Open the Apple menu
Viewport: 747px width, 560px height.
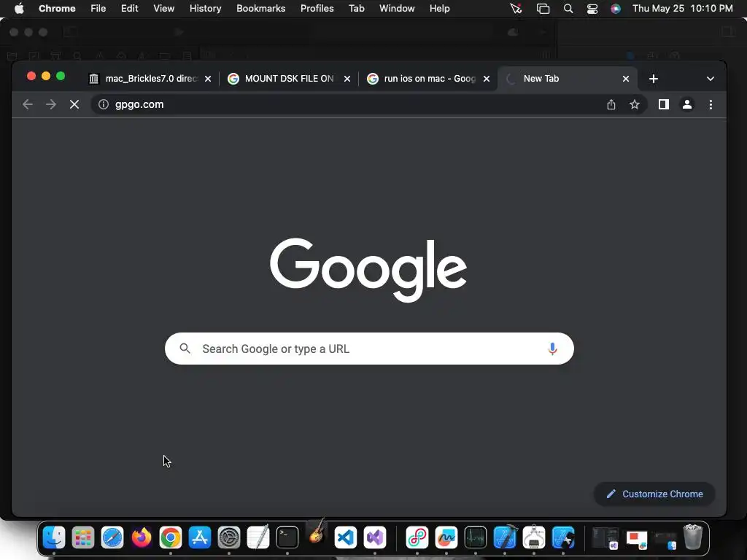point(19,8)
